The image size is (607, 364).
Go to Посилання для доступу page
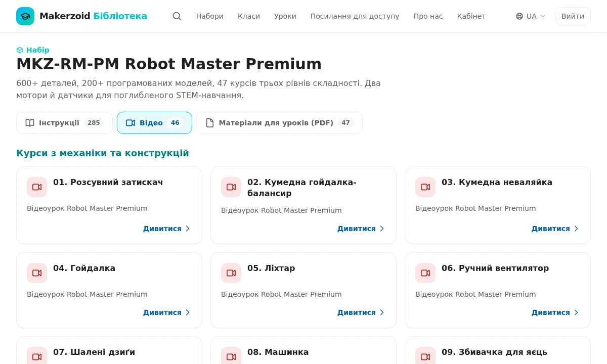pos(355,16)
